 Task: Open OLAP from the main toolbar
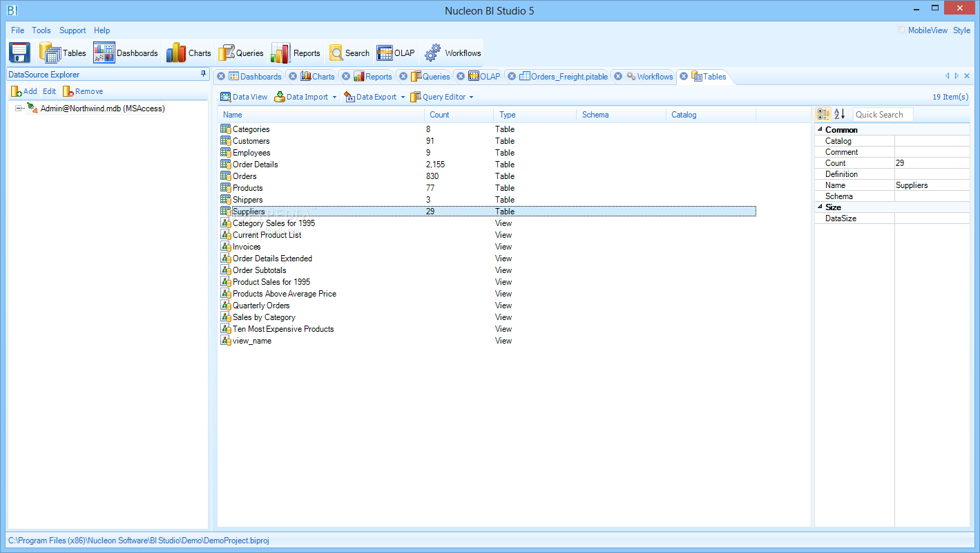[x=396, y=53]
